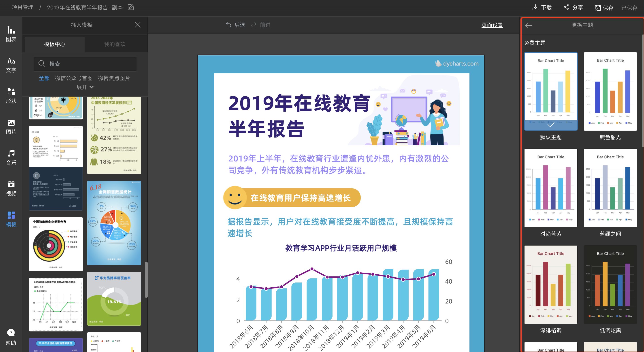Select the 时尚蓝紫 theme thumbnail
The height and width of the screenshot is (352, 644).
[x=551, y=188]
